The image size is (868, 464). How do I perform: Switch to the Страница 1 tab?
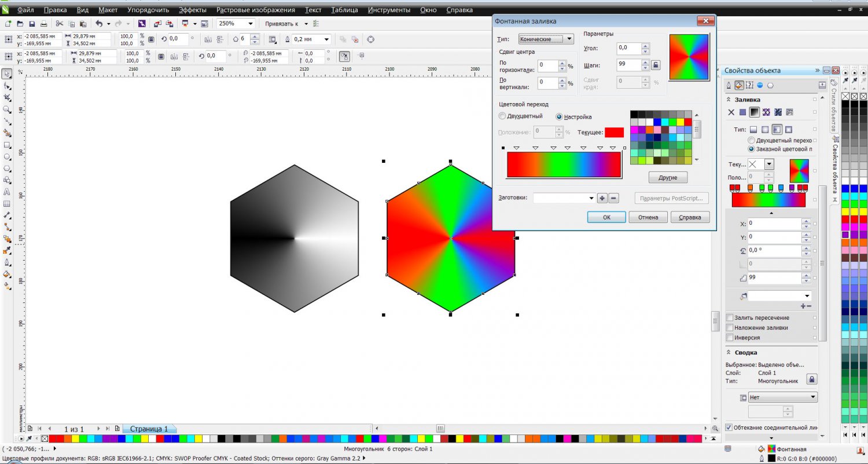149,429
